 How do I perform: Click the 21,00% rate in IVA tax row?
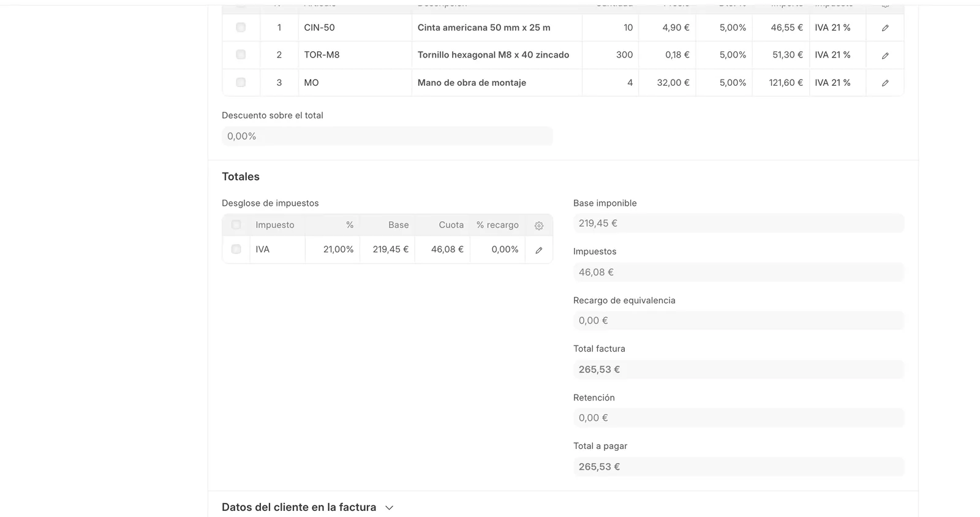[339, 249]
